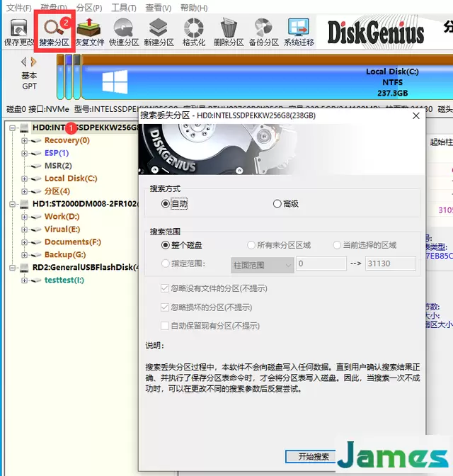453x476 pixels.
Task: Go to the previous disk with left arrow
Action: [23, 62]
